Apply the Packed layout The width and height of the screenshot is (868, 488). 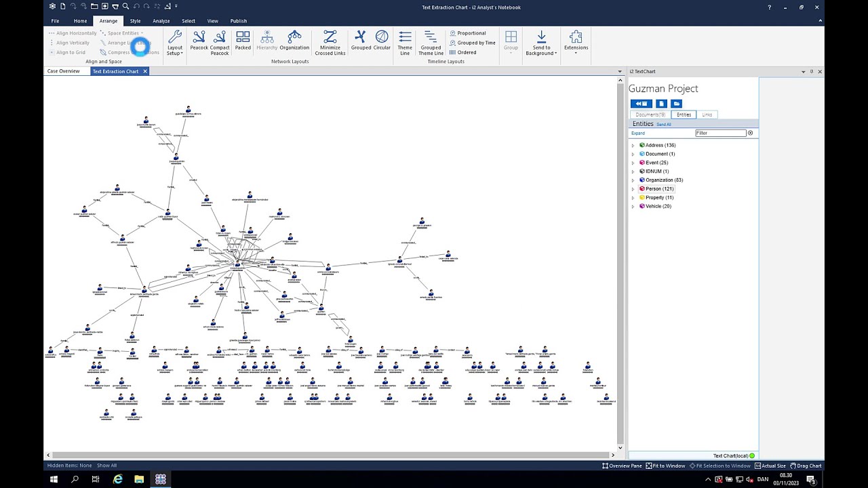point(243,41)
